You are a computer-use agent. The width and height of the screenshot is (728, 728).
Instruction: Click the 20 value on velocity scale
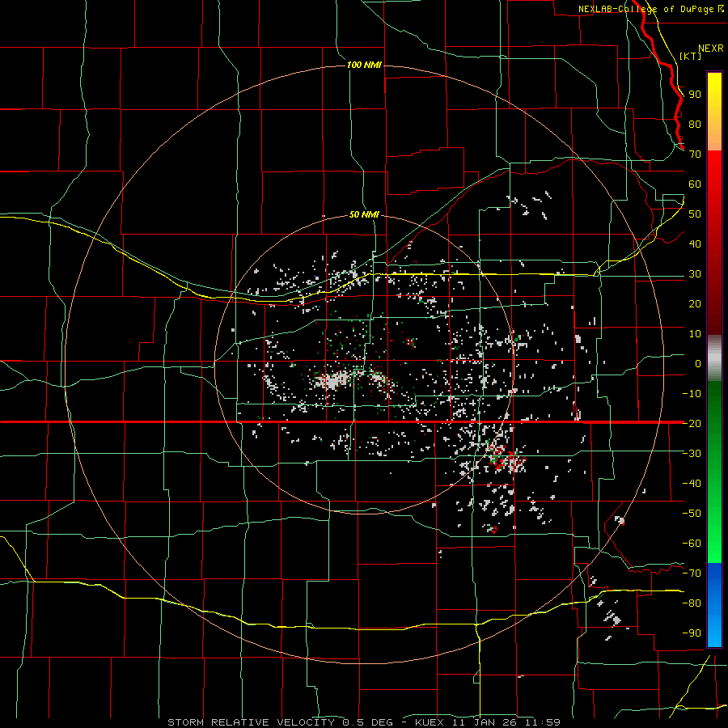[x=695, y=303]
